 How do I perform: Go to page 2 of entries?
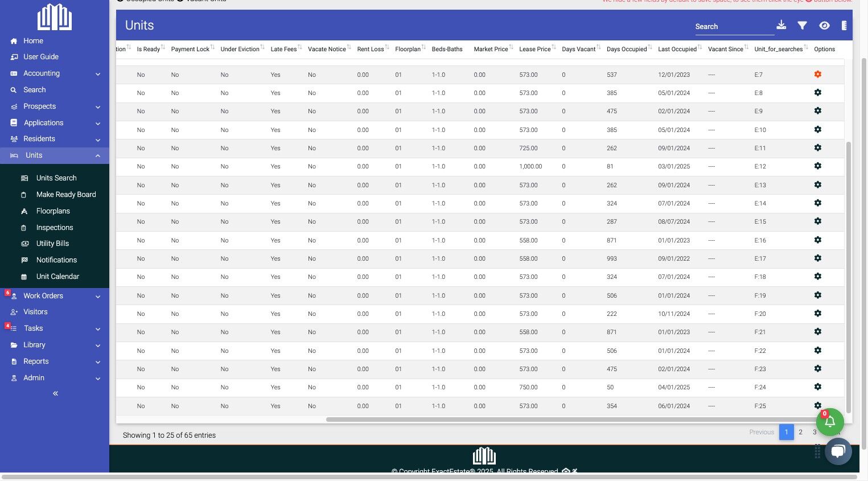800,432
